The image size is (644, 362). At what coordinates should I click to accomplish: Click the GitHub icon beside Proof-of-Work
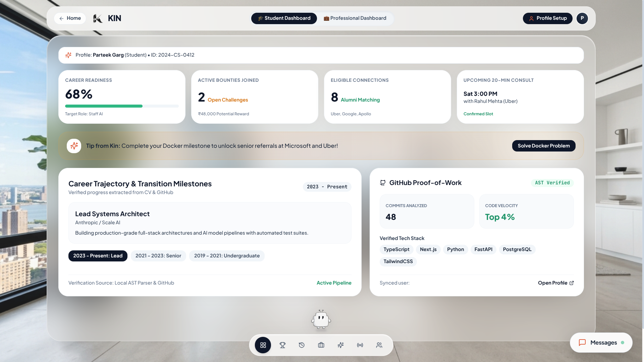click(x=383, y=183)
